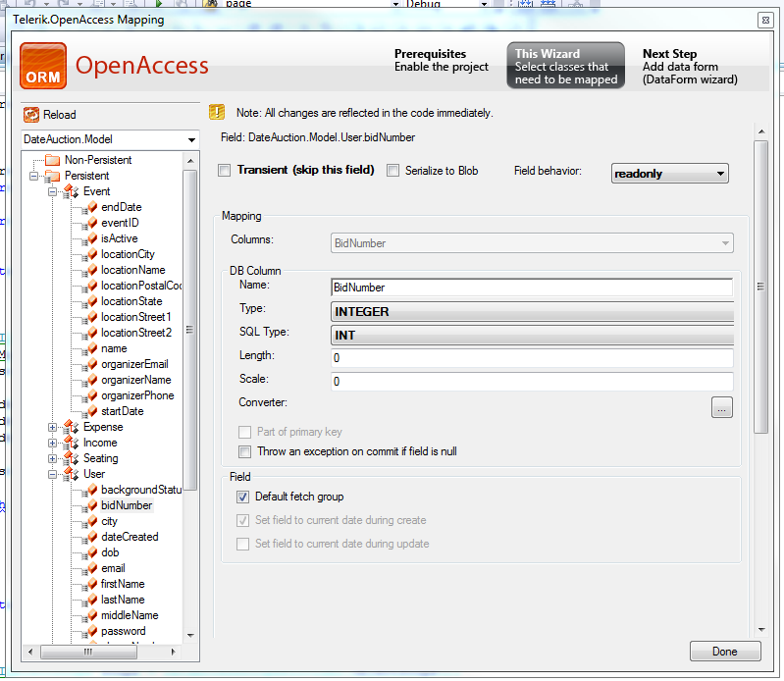The width and height of the screenshot is (784, 681).
Task: Click the right panel scroll down arrow
Action: pyautogui.click(x=761, y=630)
